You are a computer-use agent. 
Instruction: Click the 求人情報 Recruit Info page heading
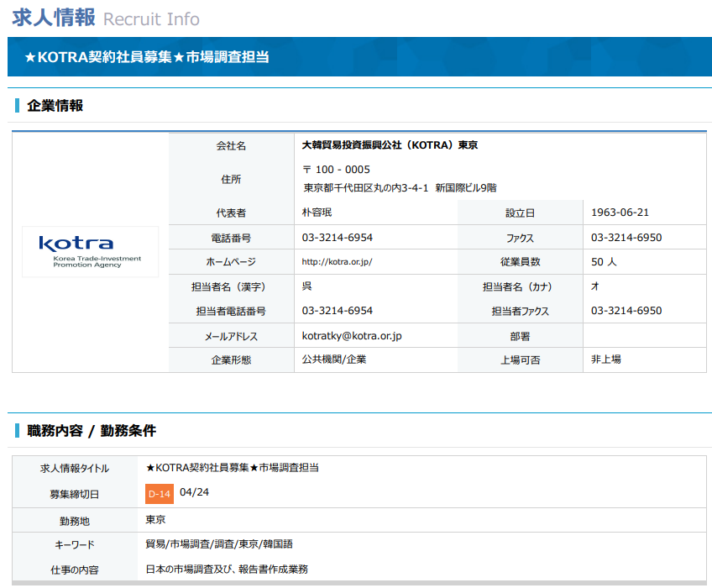pyautogui.click(x=106, y=18)
